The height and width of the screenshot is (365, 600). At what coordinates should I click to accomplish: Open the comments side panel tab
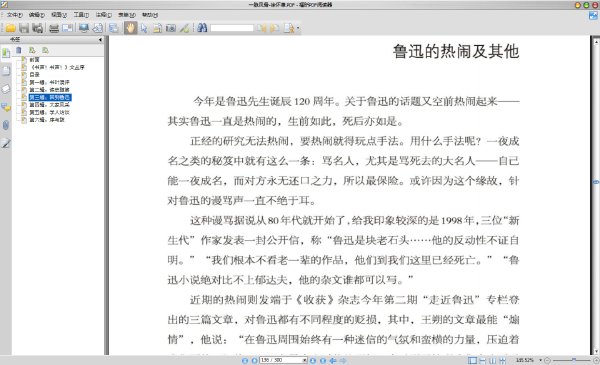pyautogui.click(x=6, y=107)
